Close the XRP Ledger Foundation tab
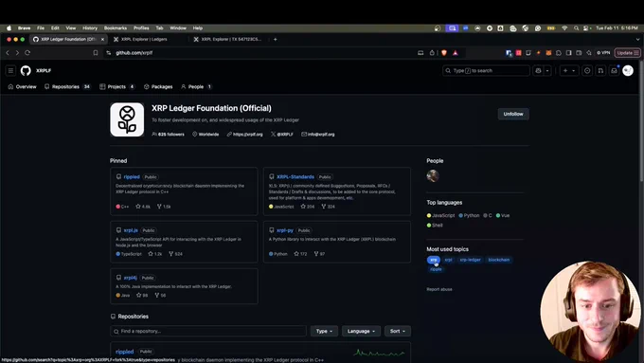Screen dimensions: 644x363 pyautogui.click(x=102, y=39)
